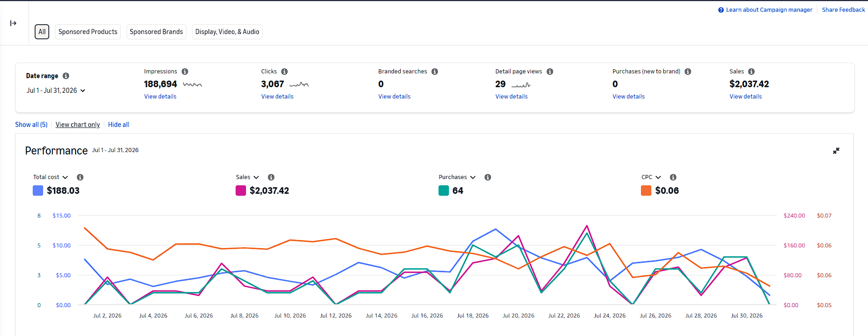Open the Impressions info icon
This screenshot has height=336, width=868.
[185, 72]
